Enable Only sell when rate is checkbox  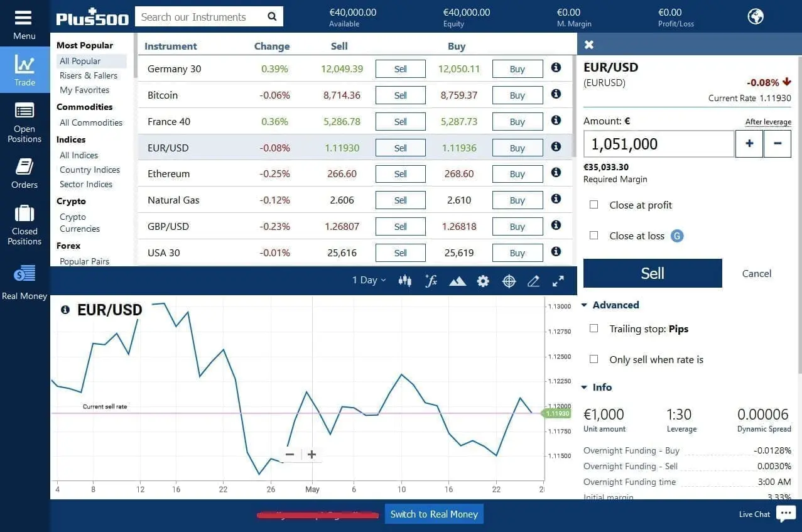[x=593, y=359]
